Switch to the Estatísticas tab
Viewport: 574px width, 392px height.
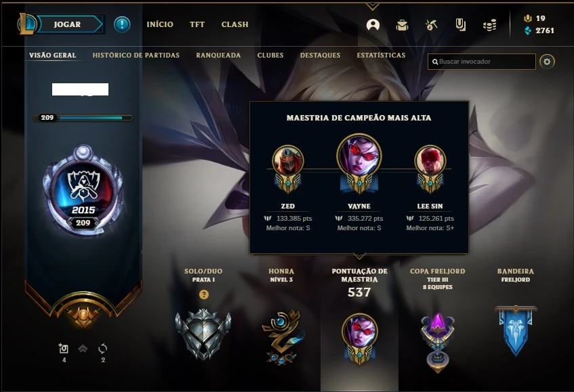click(381, 56)
